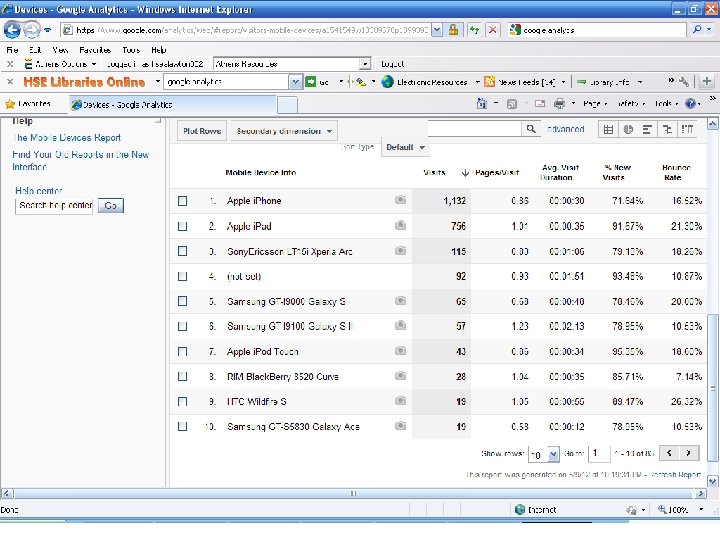Viewport: 720px width, 540px height.
Task: Open the address bar history dropdown arrow
Action: (x=437, y=30)
